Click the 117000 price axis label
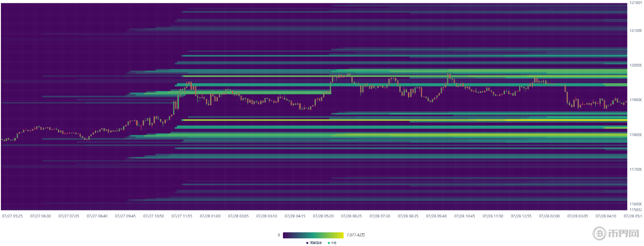This screenshot has width=644, height=246. click(x=636, y=169)
